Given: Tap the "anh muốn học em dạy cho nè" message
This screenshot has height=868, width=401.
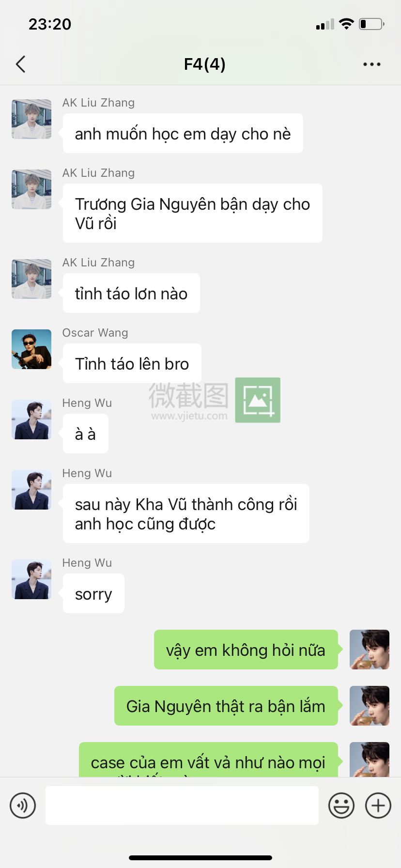Looking at the screenshot, I should pyautogui.click(x=183, y=133).
